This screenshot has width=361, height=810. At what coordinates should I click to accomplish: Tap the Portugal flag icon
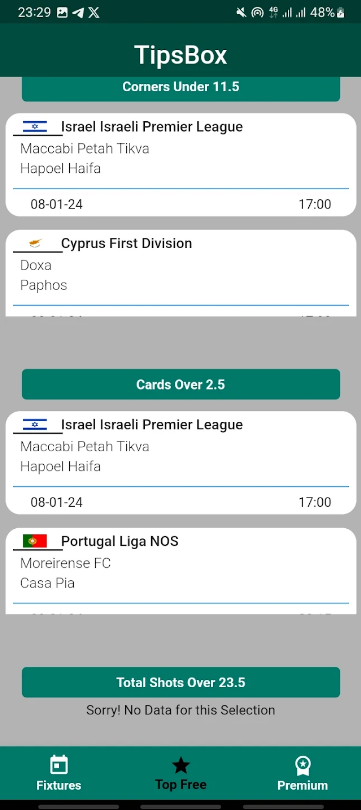[x=35, y=541]
